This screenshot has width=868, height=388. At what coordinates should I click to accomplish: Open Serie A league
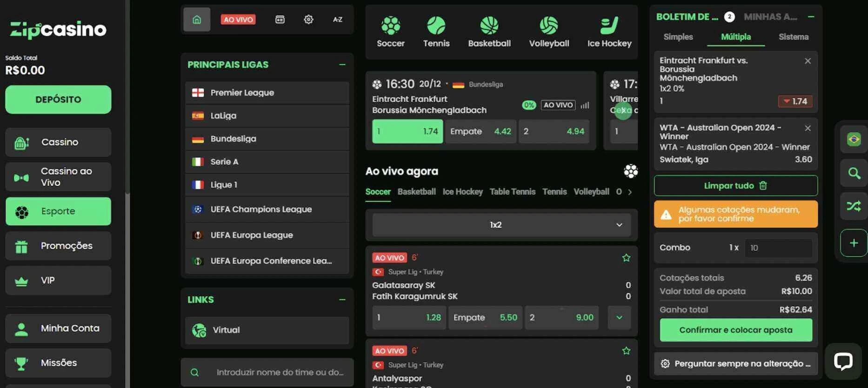pos(267,161)
